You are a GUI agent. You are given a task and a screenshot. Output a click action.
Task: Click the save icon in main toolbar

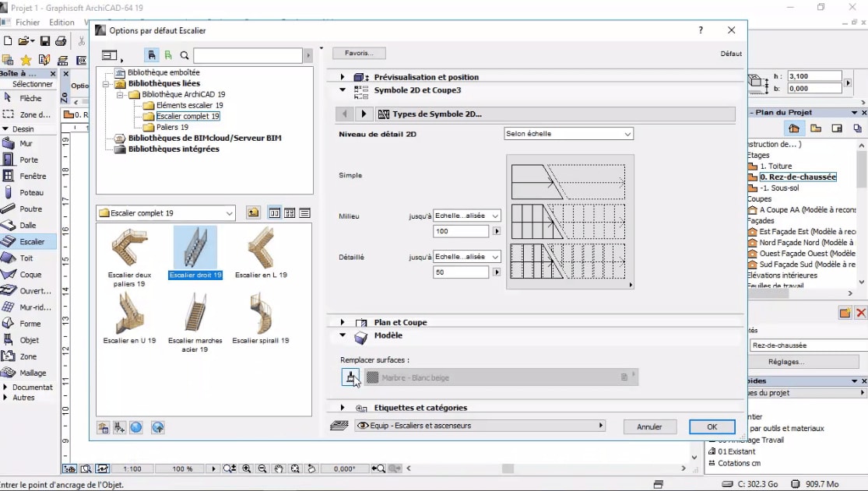point(45,41)
